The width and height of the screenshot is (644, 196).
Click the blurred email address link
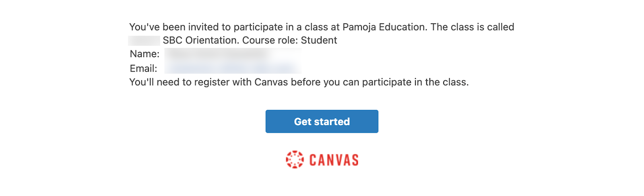[232, 68]
